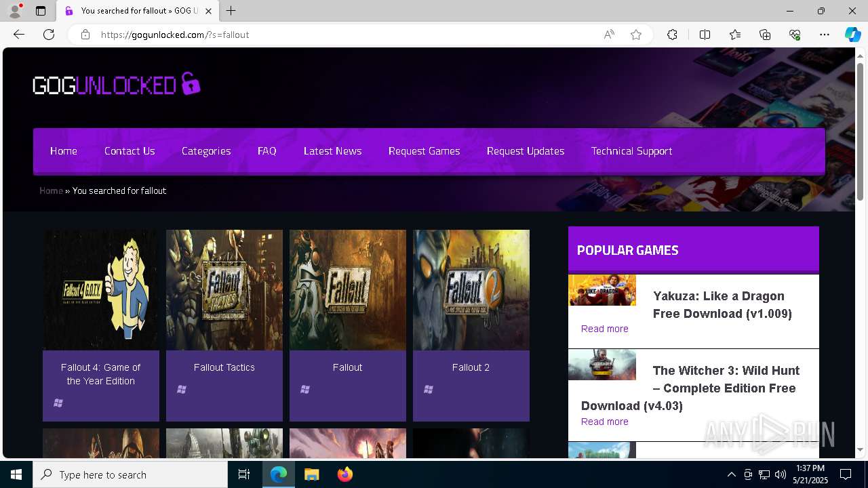
Task: Click the Fallout cover image
Action: click(x=348, y=290)
